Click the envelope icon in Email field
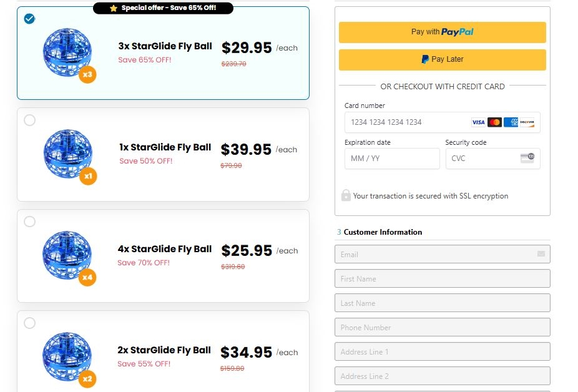Viewport: 578px width, 392px height. point(541,254)
